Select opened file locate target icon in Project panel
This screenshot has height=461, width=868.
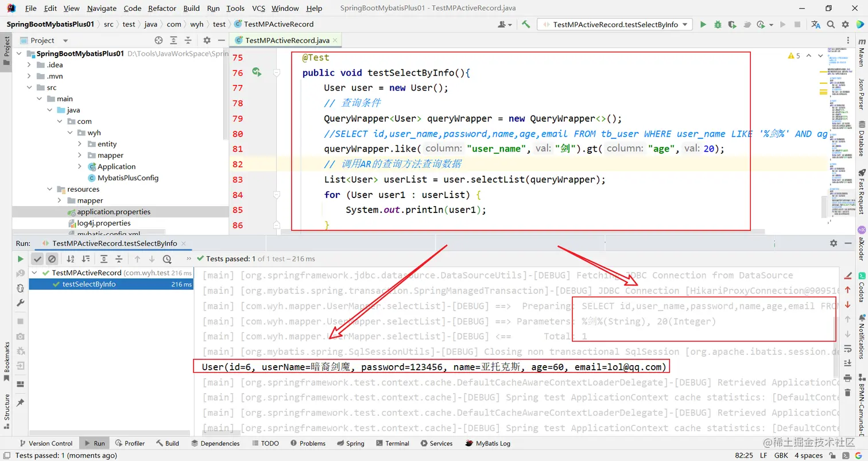pos(159,40)
